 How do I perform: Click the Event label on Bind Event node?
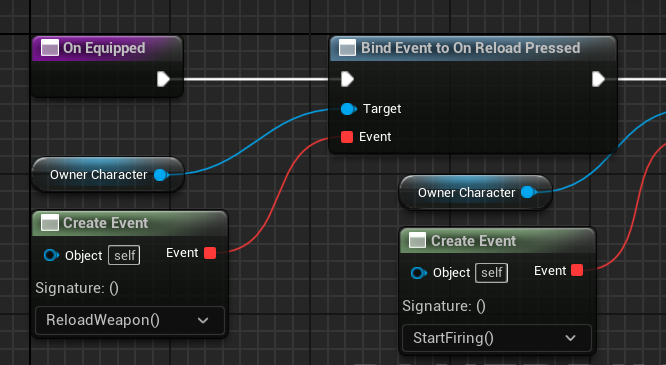(375, 137)
